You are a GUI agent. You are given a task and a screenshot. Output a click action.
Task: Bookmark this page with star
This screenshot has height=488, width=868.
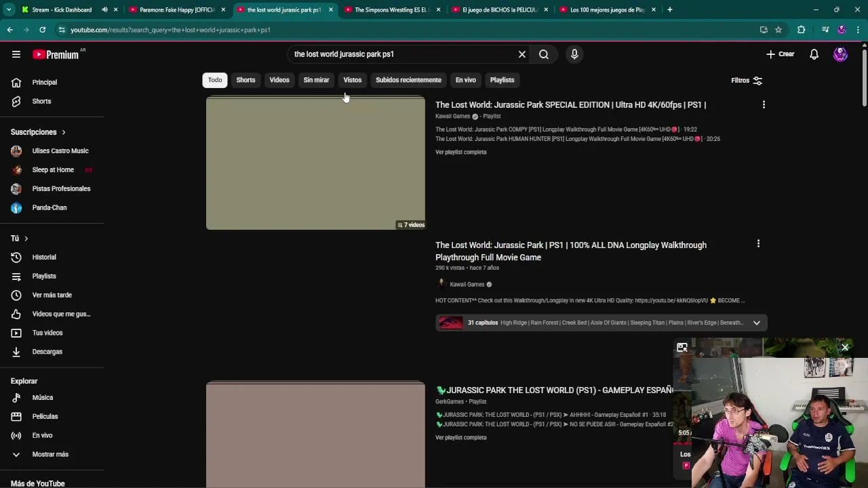click(x=778, y=30)
